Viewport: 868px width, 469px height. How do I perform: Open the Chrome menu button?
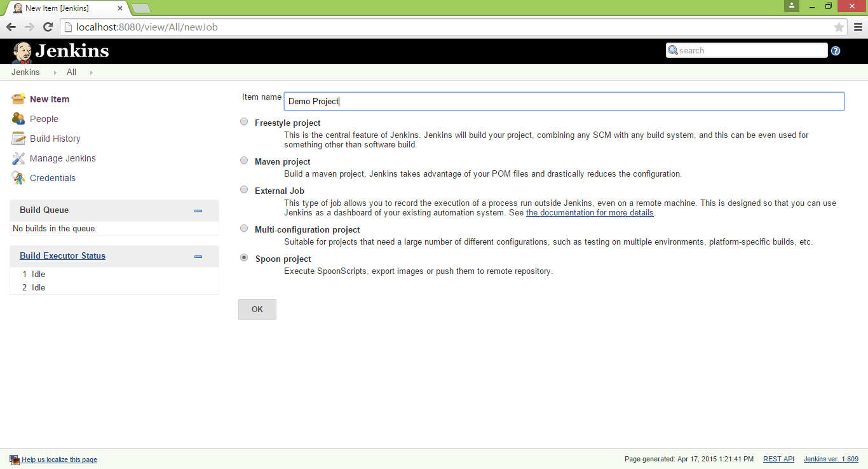click(857, 27)
